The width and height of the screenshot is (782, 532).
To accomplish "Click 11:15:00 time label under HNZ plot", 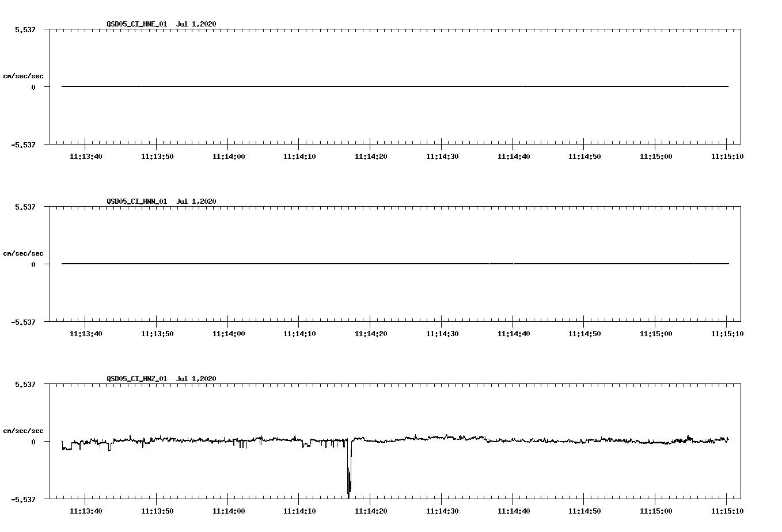I will (x=656, y=511).
